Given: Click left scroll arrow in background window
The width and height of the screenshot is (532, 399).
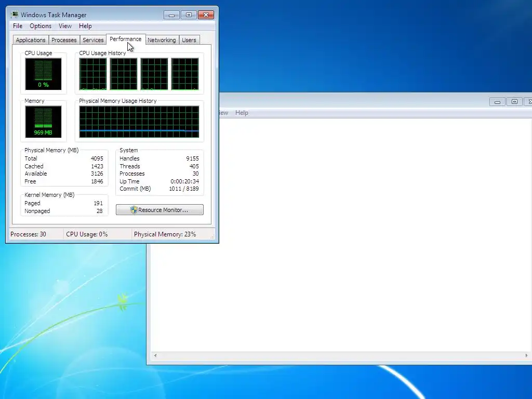Looking at the screenshot, I should [x=155, y=355].
